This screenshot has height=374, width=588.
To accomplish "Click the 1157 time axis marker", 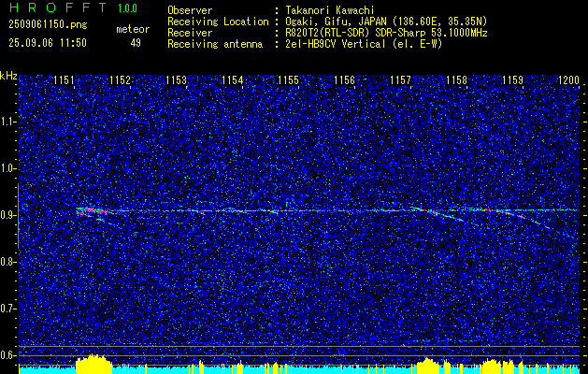I will pos(400,80).
